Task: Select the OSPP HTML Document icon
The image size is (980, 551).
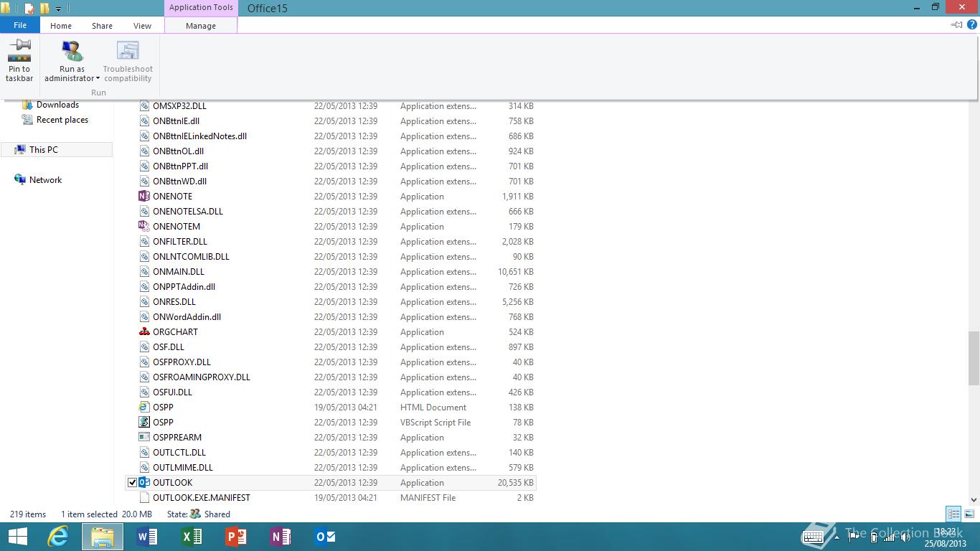Action: [143, 407]
